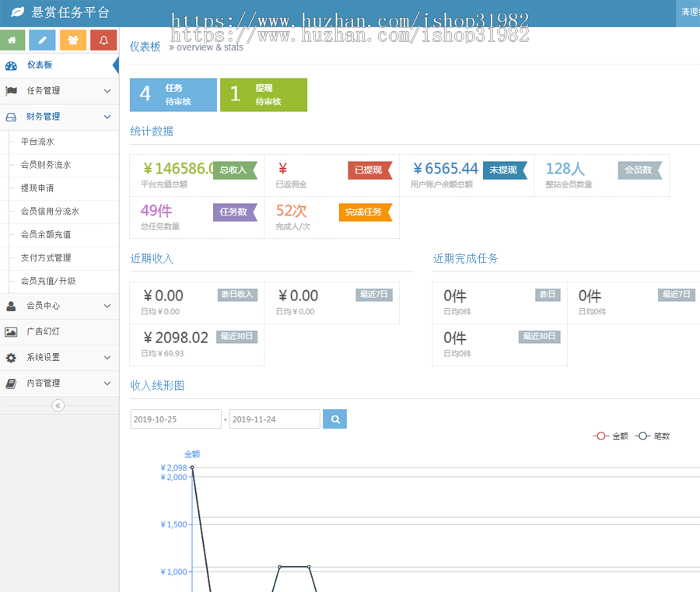
Task: Click the green home shortcut icon
Action: tap(15, 40)
